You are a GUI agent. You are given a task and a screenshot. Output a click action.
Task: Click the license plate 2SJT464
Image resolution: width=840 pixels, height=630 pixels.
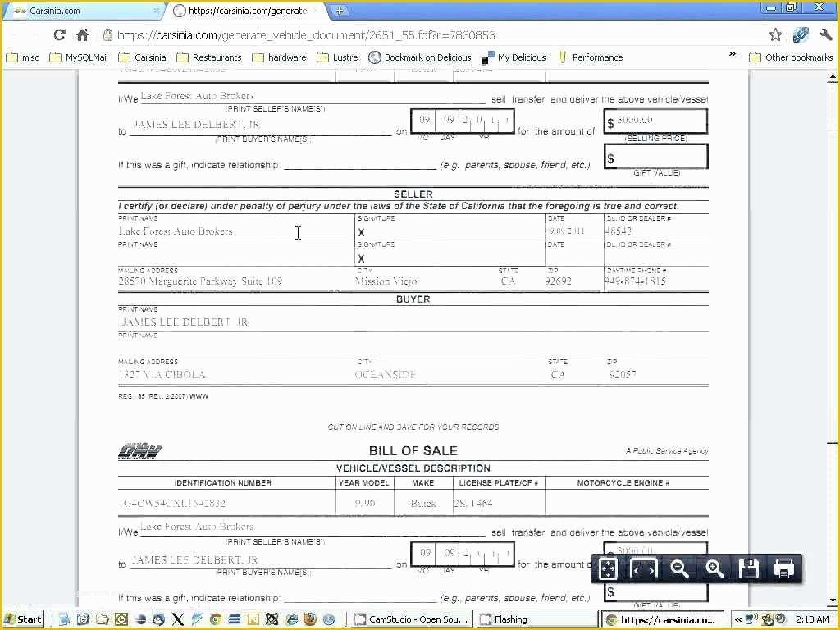[473, 503]
